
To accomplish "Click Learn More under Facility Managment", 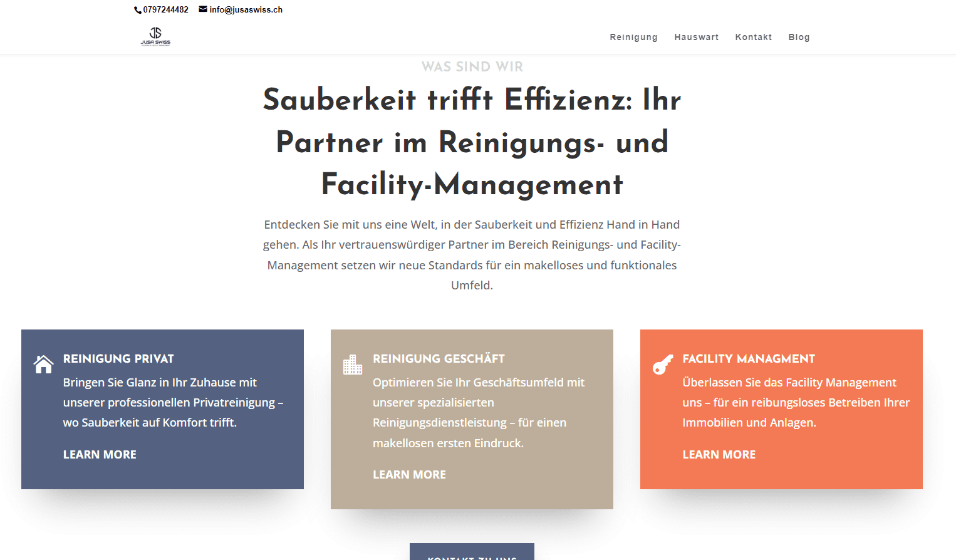I will tap(719, 455).
